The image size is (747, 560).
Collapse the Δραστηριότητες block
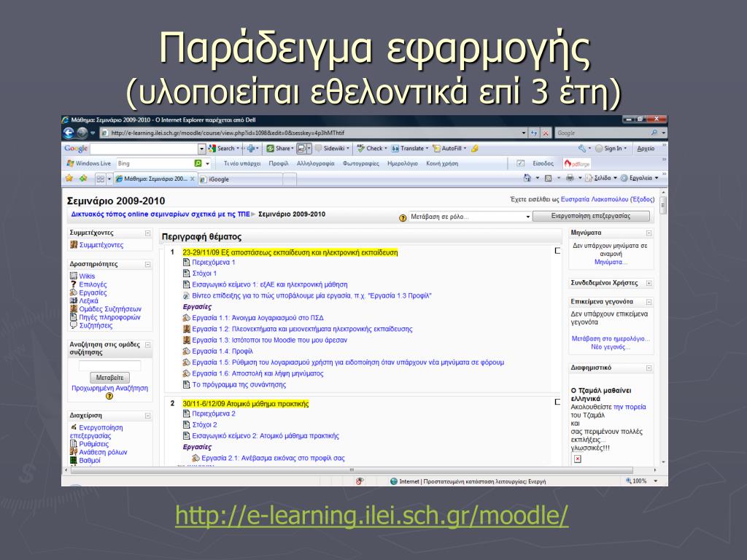[147, 264]
